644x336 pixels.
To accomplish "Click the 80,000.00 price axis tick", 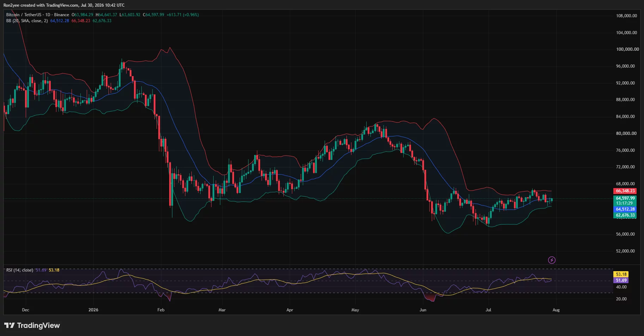I will click(626, 133).
